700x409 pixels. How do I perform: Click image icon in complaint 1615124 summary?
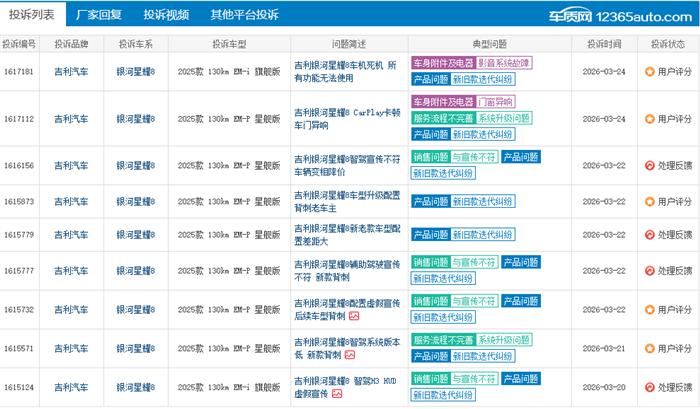[x=337, y=393]
